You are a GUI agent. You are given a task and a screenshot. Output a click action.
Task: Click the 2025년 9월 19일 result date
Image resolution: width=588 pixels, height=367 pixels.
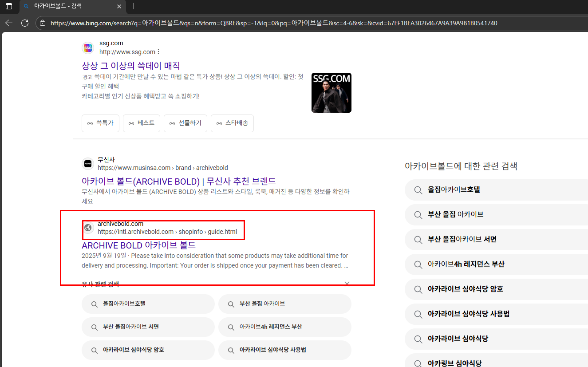click(x=104, y=256)
